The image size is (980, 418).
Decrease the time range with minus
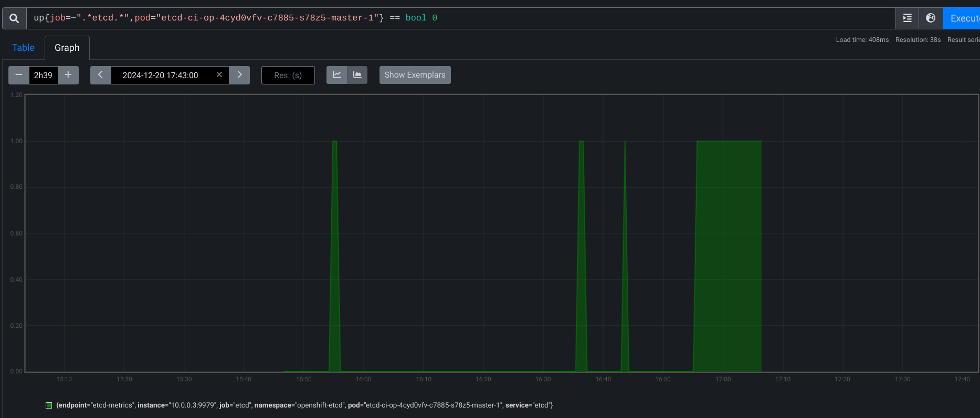point(19,75)
